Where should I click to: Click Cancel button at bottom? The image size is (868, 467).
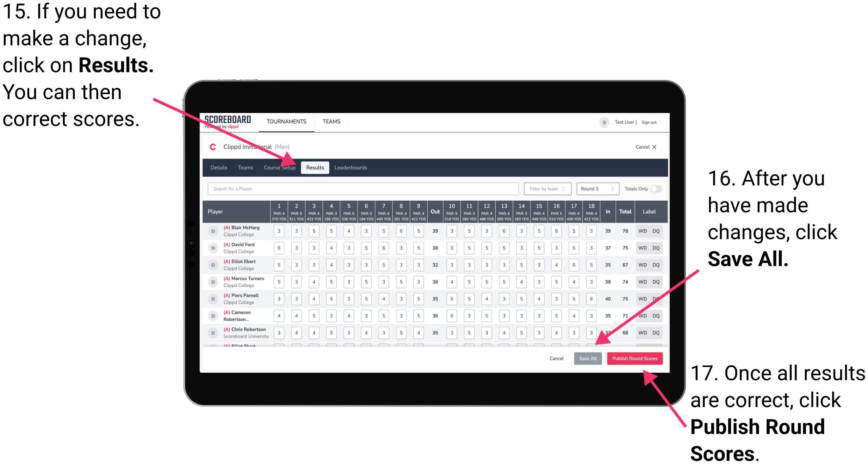coord(554,358)
